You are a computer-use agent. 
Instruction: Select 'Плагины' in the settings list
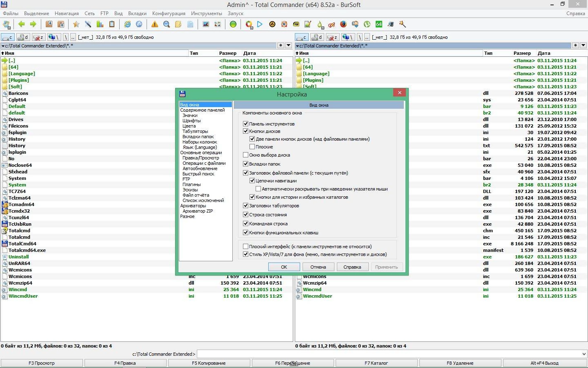[192, 184]
